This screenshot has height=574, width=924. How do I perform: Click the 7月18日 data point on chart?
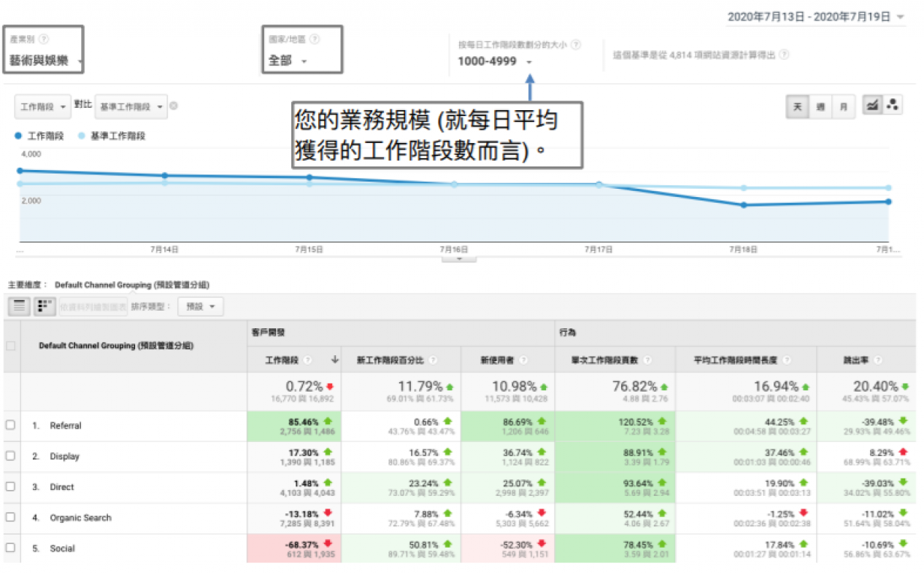coord(744,205)
